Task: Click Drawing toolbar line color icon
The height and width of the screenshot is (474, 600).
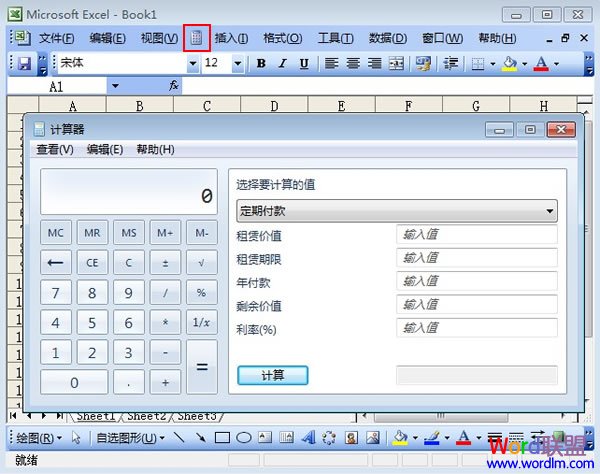Action: pyautogui.click(x=432, y=438)
